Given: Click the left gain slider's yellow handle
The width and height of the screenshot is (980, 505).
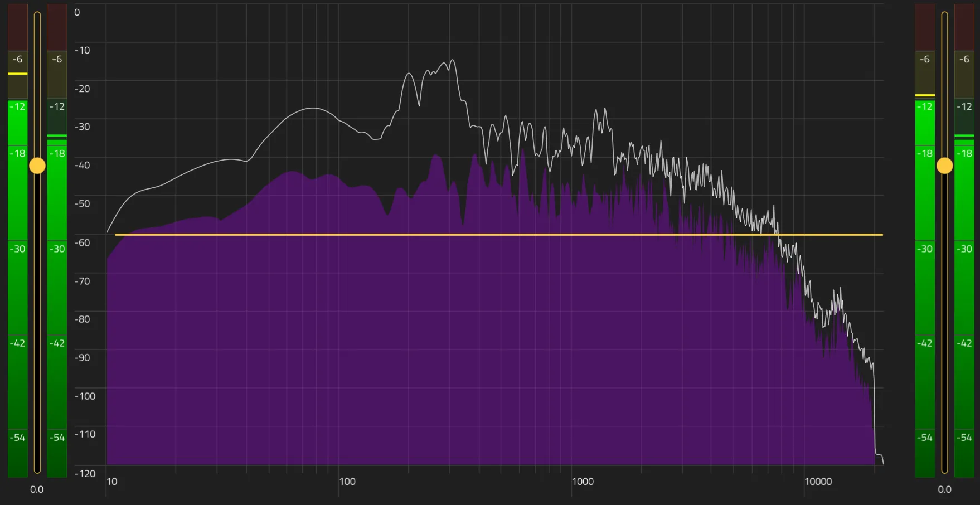Looking at the screenshot, I should [37, 166].
